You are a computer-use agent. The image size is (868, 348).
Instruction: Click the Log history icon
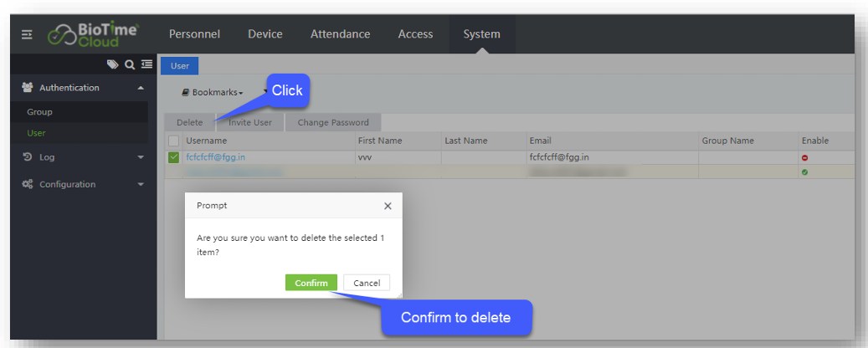coord(28,157)
